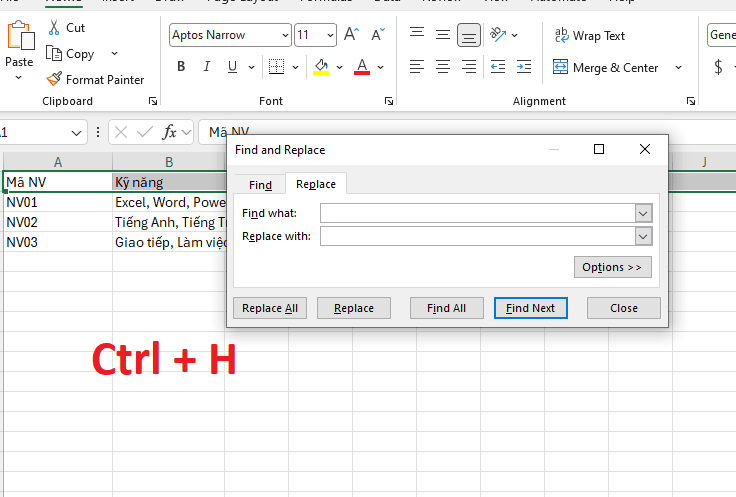Click the text Orientation icon
This screenshot has height=497, width=736.
point(498,35)
